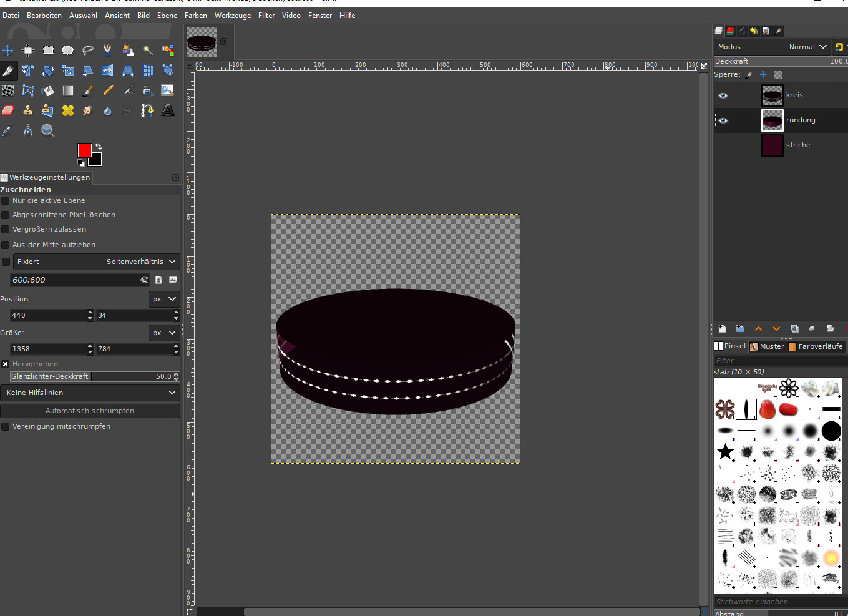Image resolution: width=848 pixels, height=616 pixels.
Task: Hide the kreis layer
Action: [x=723, y=95]
